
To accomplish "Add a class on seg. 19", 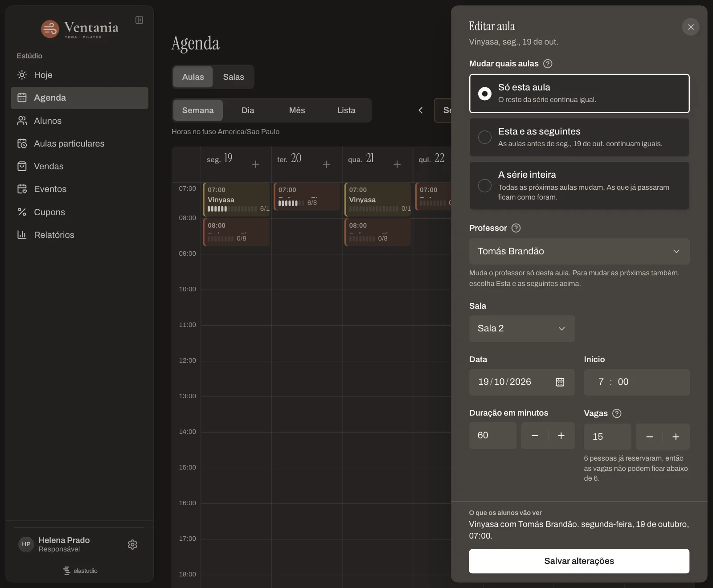I will 256,164.
